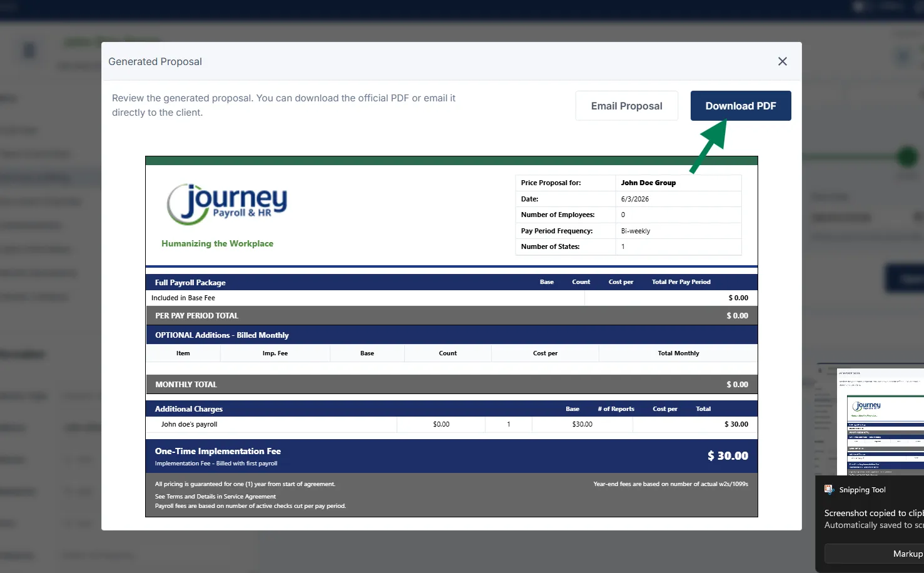Screen dimensions: 924x573
Task: Select the large '$ 30.00' implementation total
Action: [728, 455]
